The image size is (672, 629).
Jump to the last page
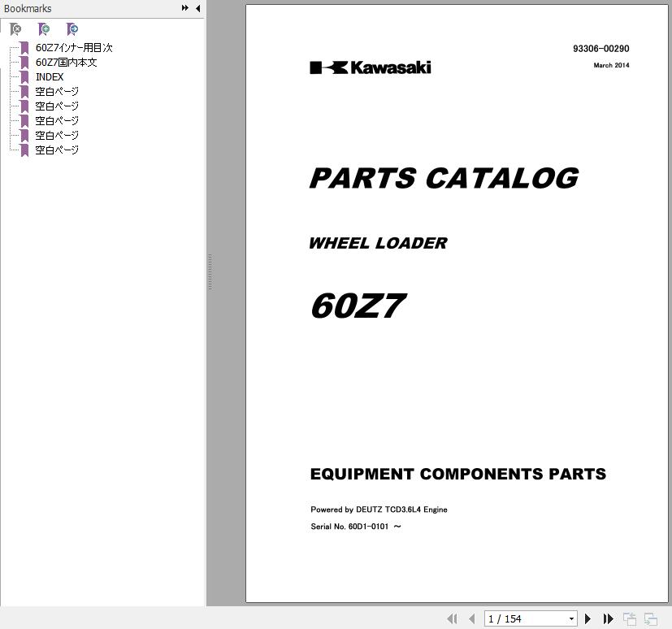[x=608, y=618]
